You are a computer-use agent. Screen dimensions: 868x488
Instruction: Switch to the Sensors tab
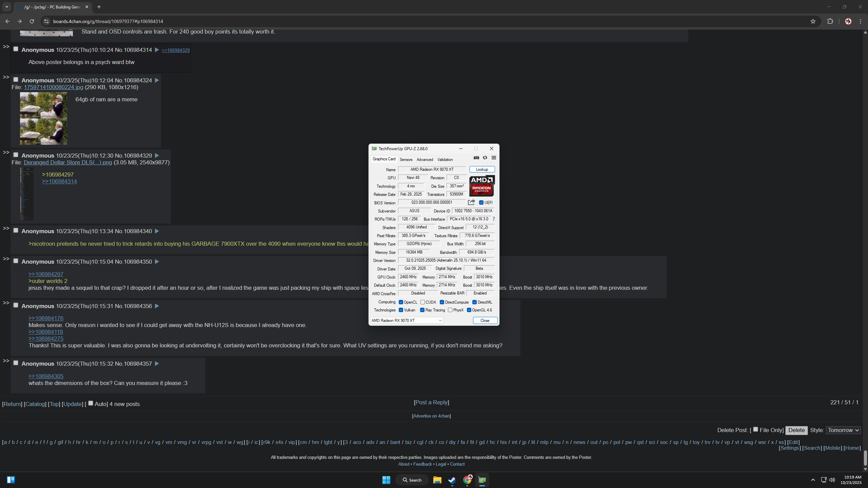tap(406, 159)
